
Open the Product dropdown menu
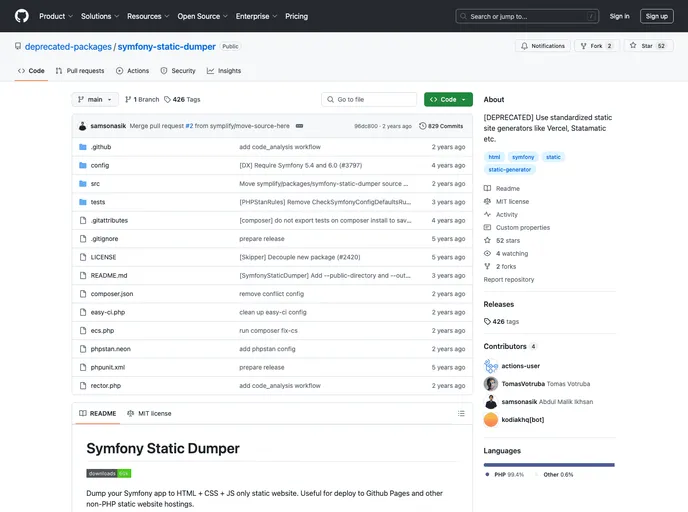point(56,16)
